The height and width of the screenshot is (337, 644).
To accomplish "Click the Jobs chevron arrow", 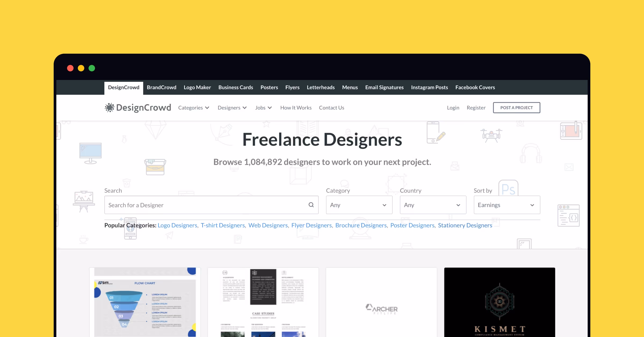I will pos(270,108).
